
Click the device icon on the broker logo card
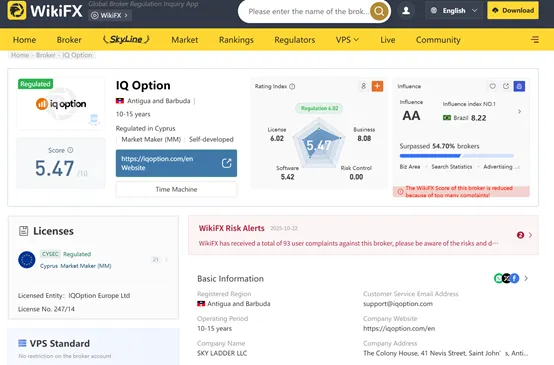click(94, 119)
